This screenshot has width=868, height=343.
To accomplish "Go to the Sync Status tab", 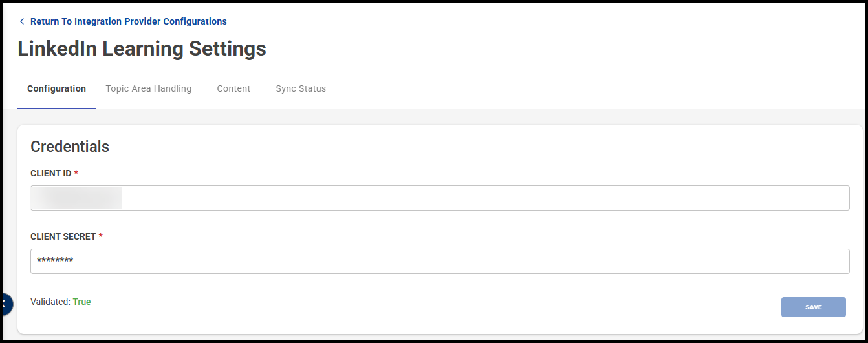I will click(301, 88).
